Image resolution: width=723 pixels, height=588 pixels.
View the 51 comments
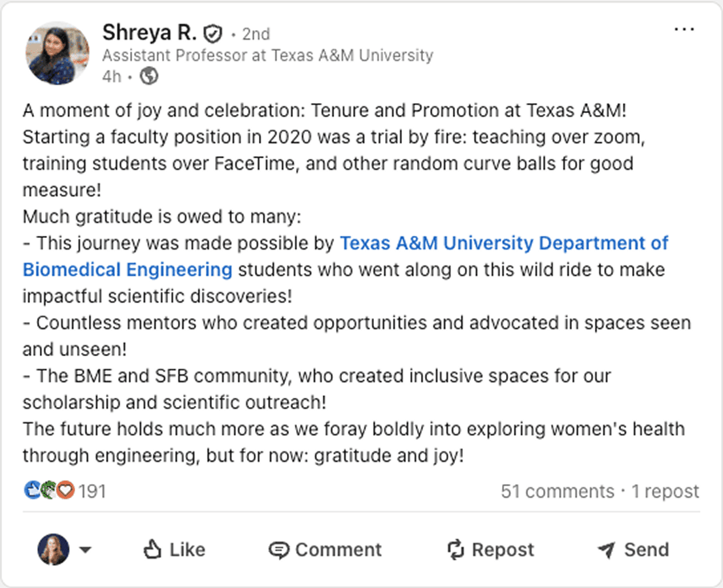tap(558, 491)
